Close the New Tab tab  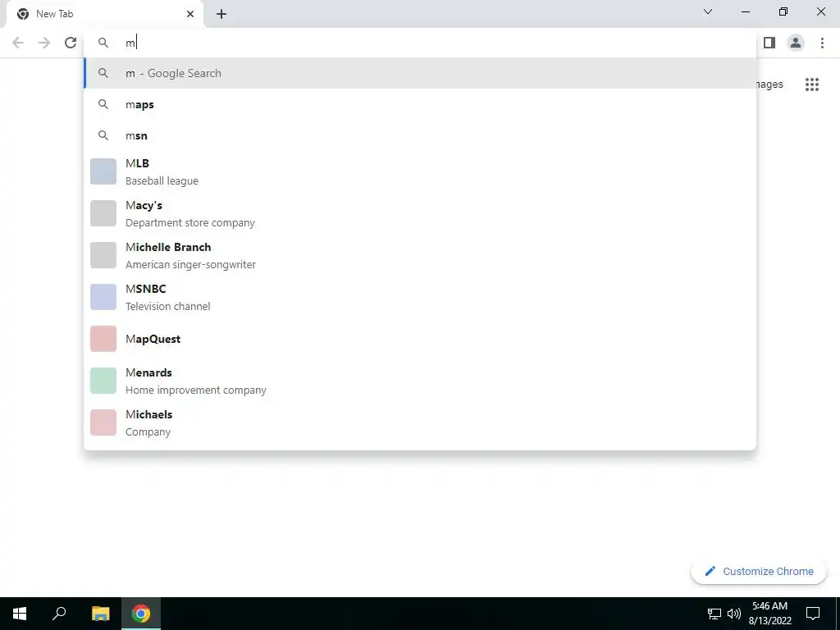point(190,14)
